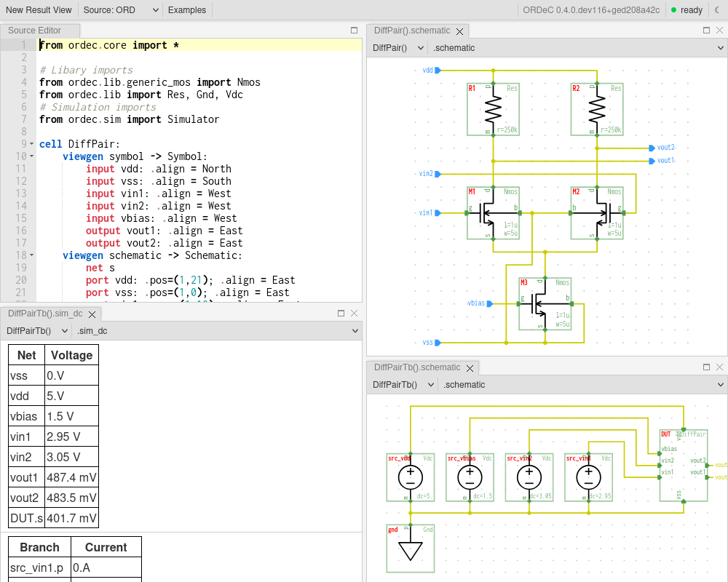Open the Examples menu
728x582 pixels.
[186, 9]
